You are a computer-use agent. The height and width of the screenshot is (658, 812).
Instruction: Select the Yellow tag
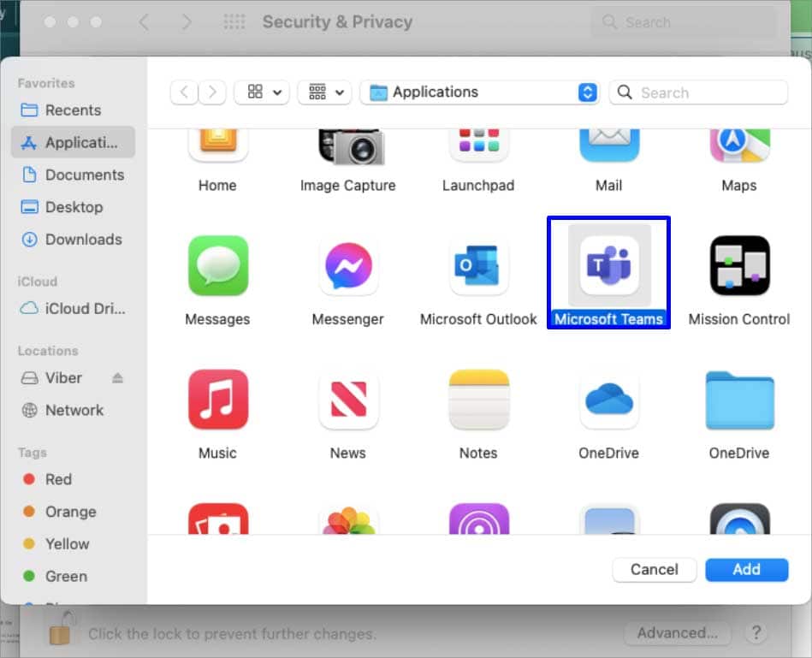[73, 543]
